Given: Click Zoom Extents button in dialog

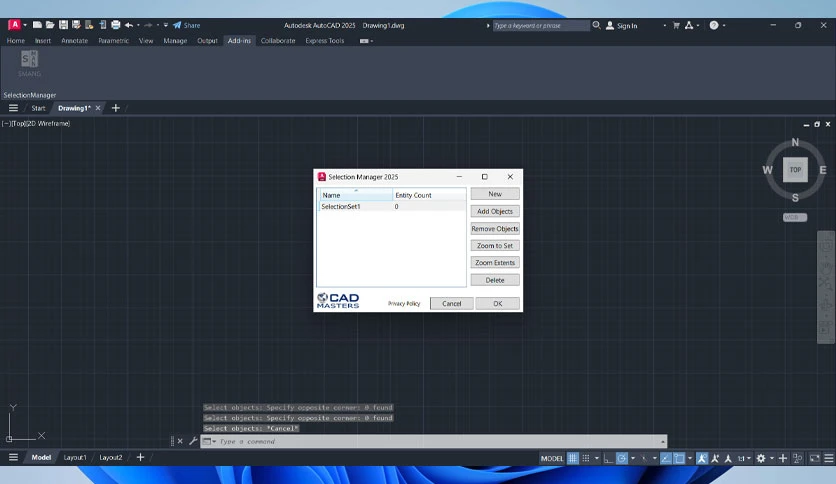Looking at the screenshot, I should [495, 263].
